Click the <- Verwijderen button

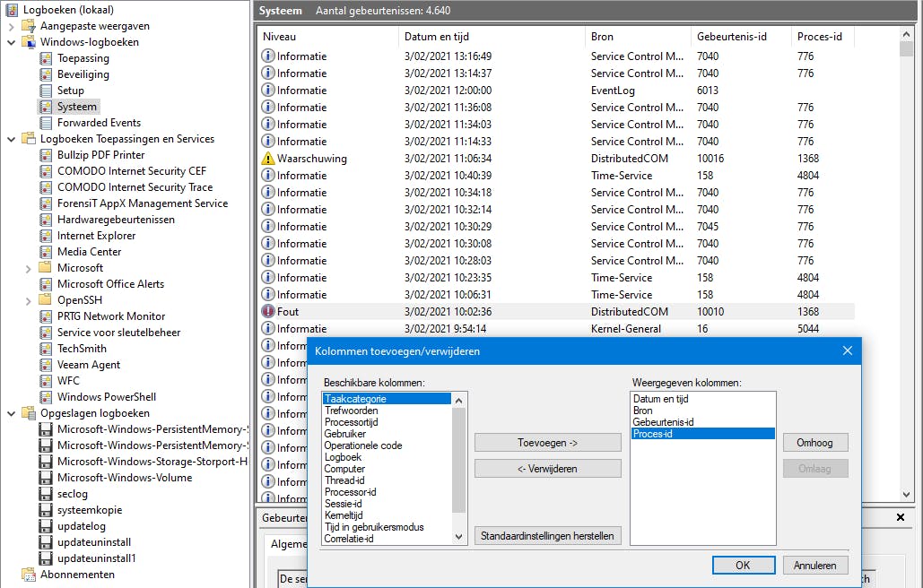(547, 469)
